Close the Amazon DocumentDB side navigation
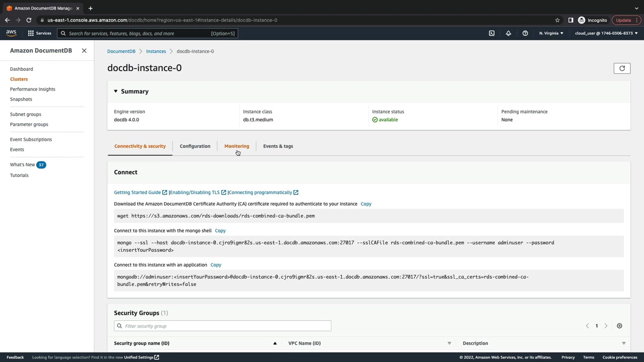644x362 pixels. 84,51
